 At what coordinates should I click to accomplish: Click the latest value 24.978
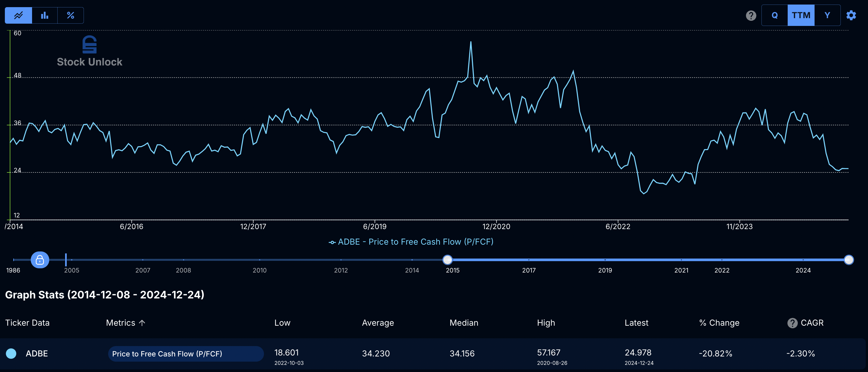click(x=638, y=353)
